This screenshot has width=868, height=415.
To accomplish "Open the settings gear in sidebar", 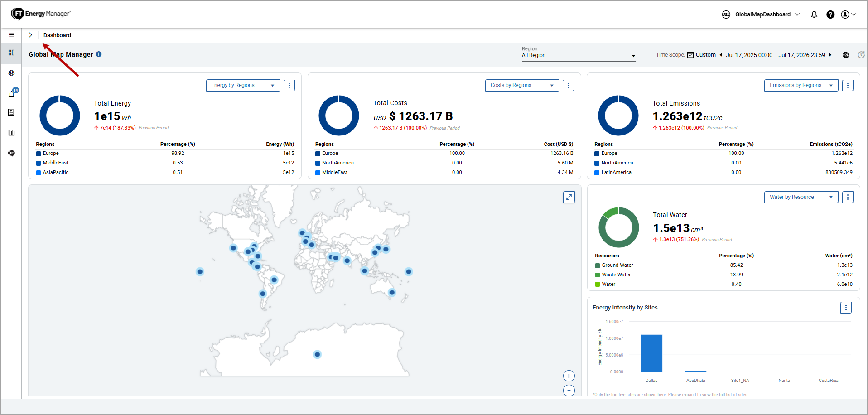I will click(12, 73).
